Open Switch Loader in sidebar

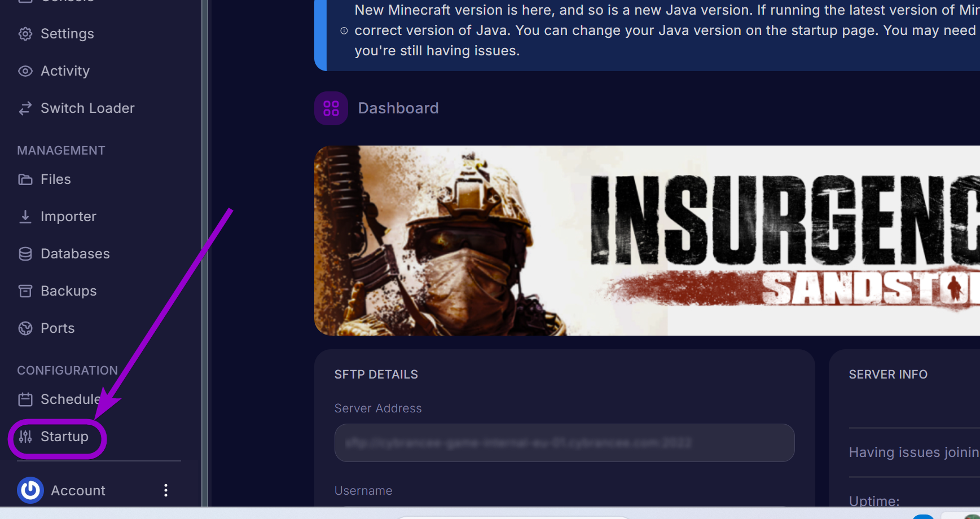[x=87, y=108]
